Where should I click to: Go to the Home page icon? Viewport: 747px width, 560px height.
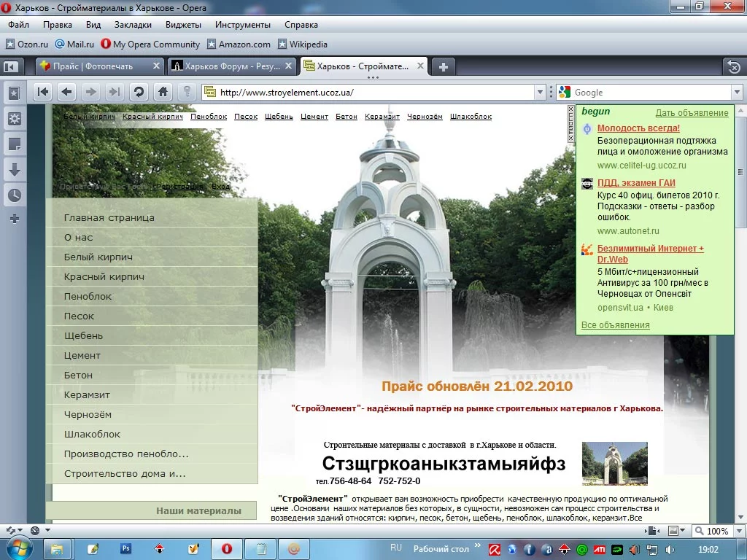(x=163, y=92)
